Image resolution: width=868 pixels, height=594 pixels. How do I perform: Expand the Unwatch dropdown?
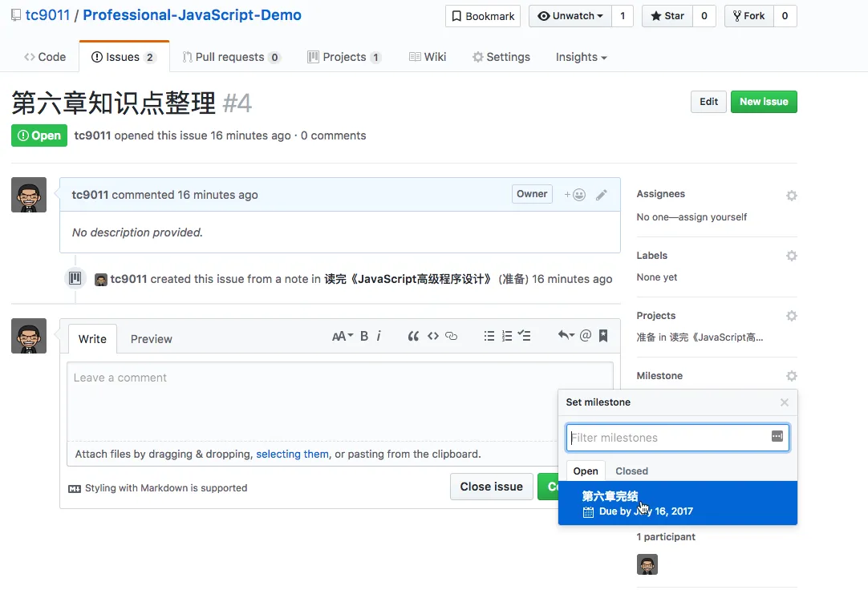(x=570, y=16)
